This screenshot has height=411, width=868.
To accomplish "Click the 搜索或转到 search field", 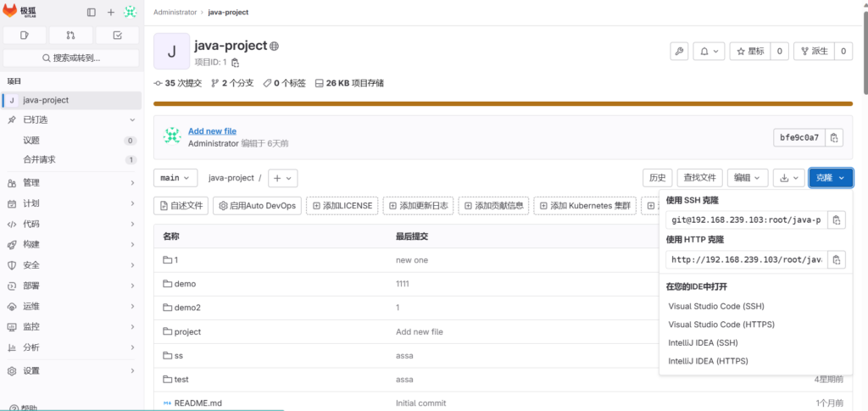I will pos(71,58).
